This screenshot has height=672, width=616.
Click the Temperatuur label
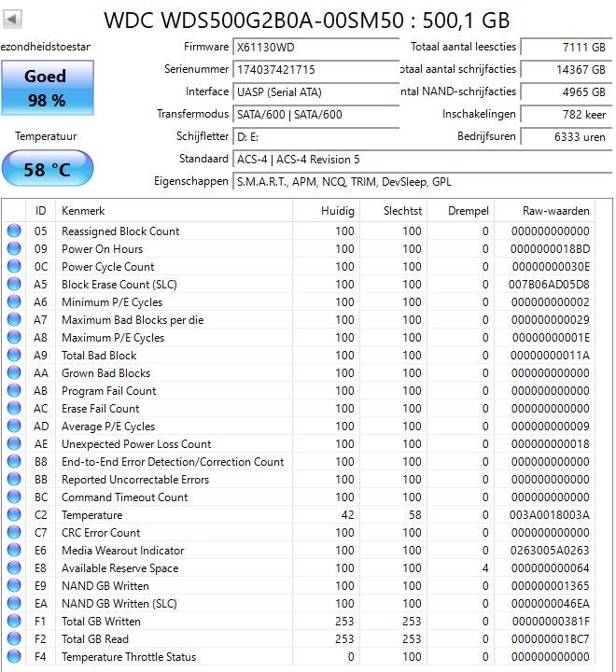[46, 136]
